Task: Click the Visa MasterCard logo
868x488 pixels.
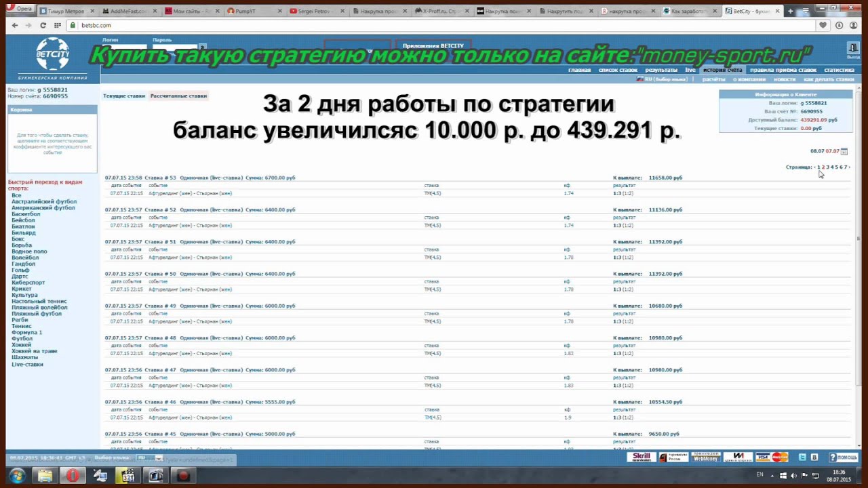Action: pos(772,457)
